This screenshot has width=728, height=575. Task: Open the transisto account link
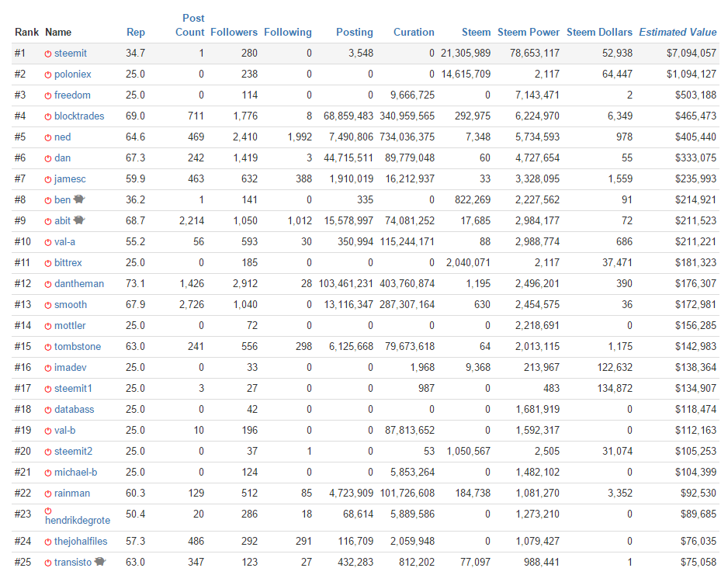[x=73, y=562]
